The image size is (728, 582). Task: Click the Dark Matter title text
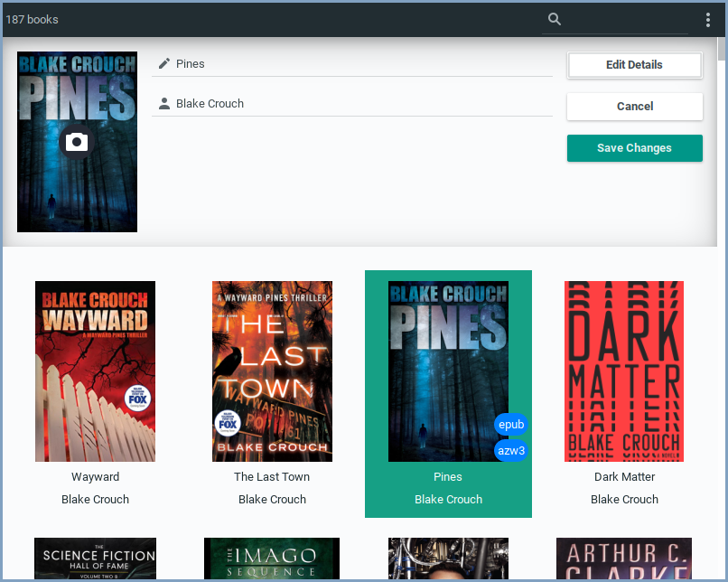pos(624,476)
